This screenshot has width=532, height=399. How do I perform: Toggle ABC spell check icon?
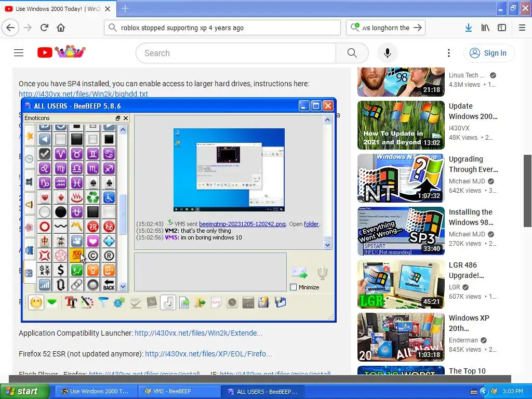point(136,302)
